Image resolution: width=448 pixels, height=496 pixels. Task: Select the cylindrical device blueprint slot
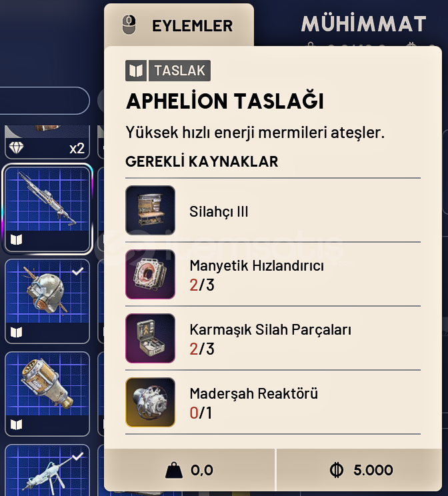(x=47, y=393)
